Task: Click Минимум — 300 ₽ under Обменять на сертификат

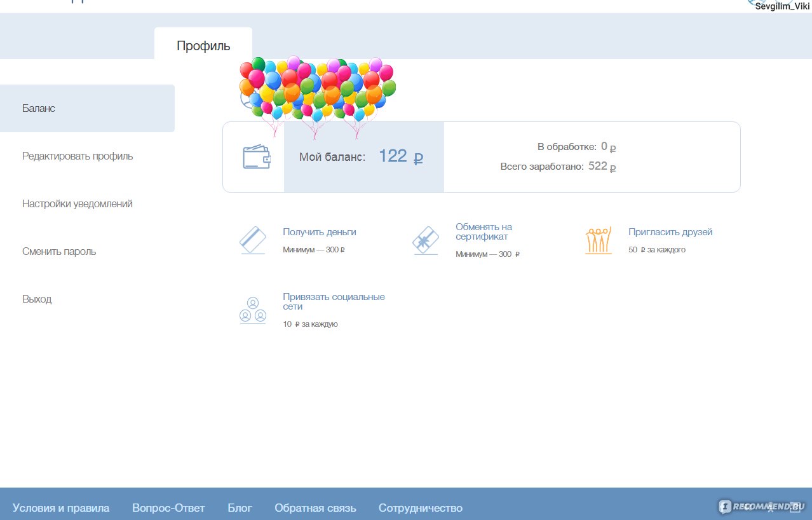Action: coord(487,254)
